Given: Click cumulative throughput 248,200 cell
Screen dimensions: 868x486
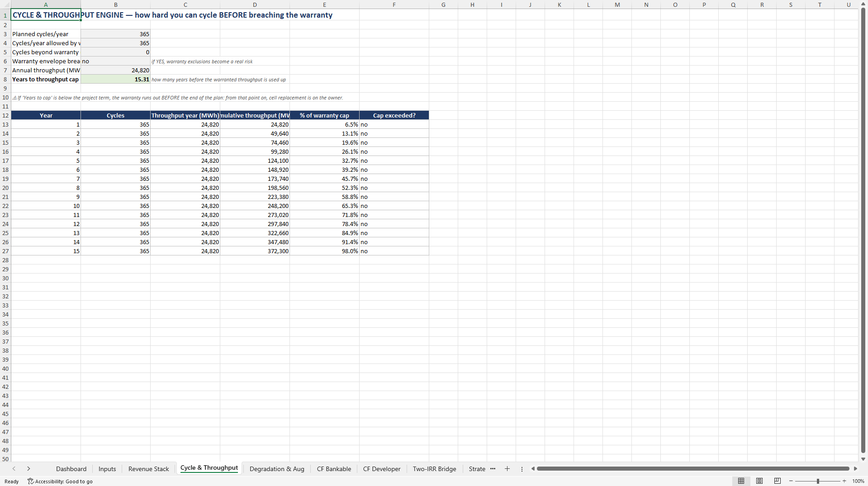Looking at the screenshot, I should 255,206.
